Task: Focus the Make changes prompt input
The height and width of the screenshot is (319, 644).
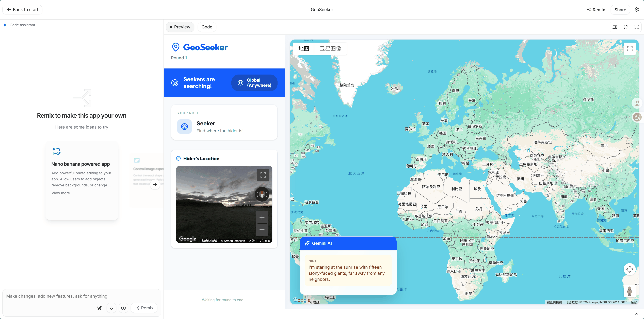Action: pos(82,296)
